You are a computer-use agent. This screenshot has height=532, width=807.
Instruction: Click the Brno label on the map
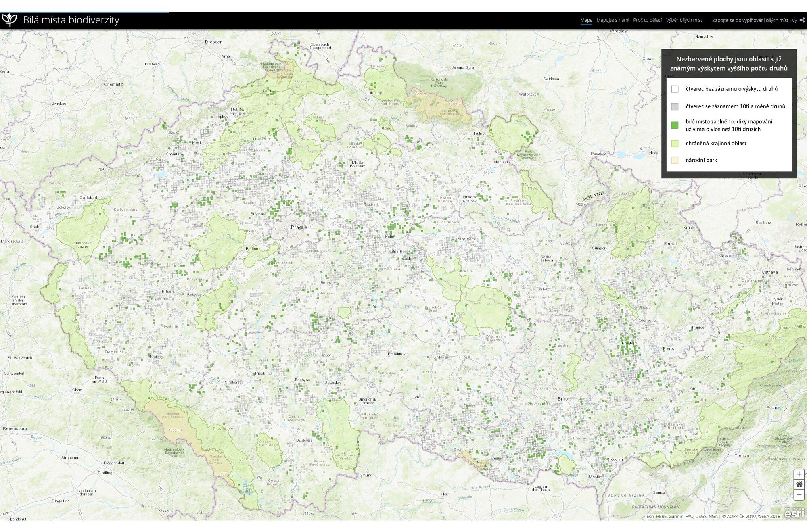[562, 399]
